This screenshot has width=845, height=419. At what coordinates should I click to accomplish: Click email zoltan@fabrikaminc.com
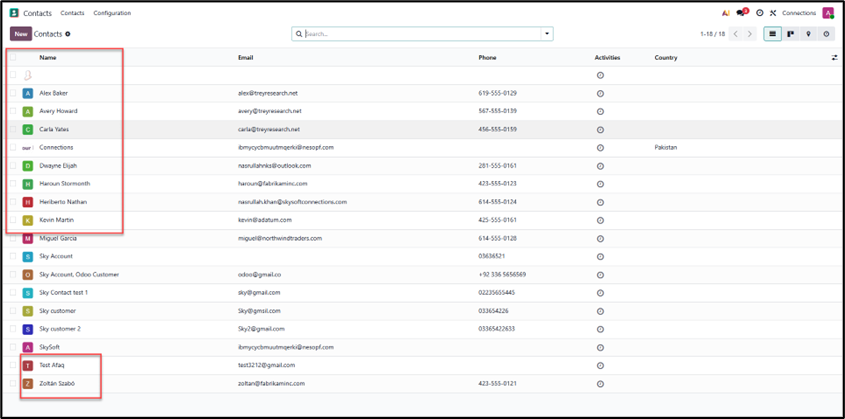[272, 383]
